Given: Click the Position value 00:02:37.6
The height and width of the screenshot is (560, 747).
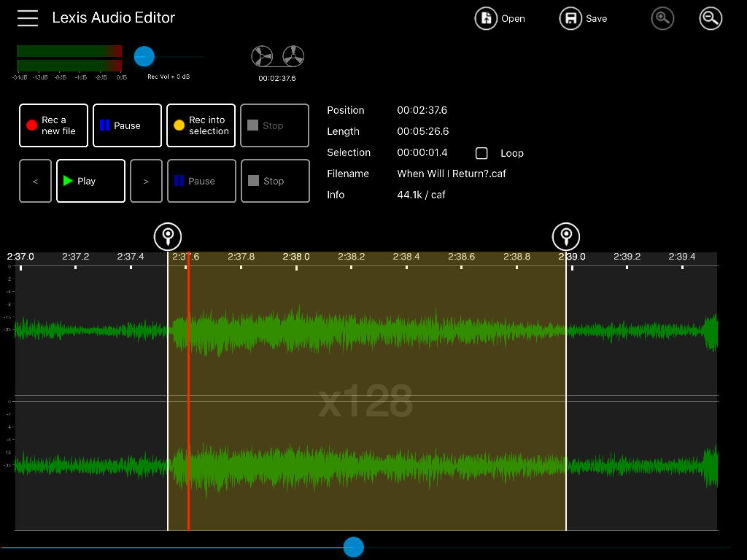Looking at the screenshot, I should (422, 111).
